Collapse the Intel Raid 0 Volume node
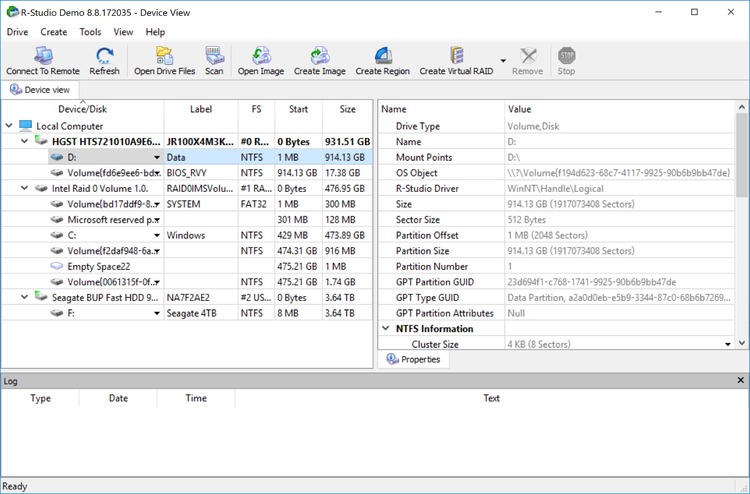The image size is (750, 494). click(24, 188)
